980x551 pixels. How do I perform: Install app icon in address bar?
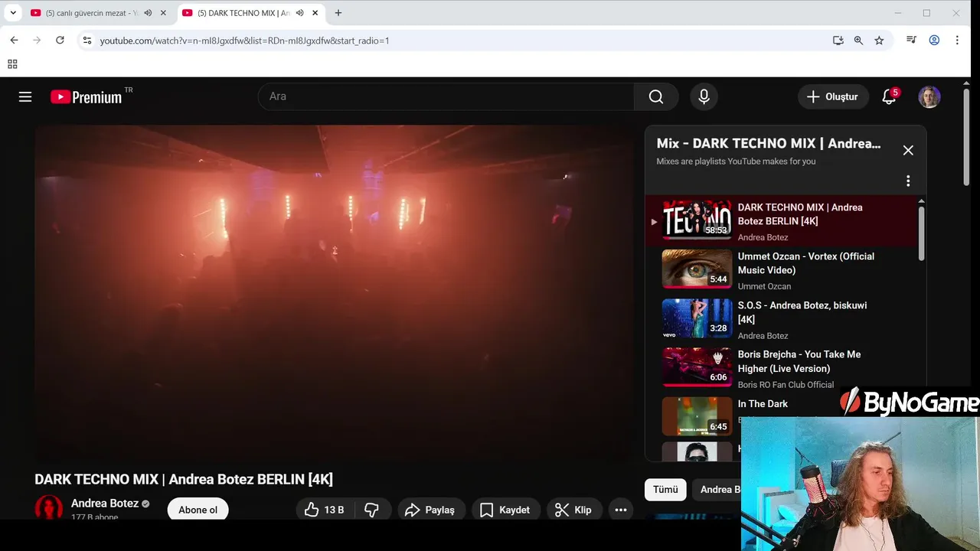pyautogui.click(x=838, y=41)
